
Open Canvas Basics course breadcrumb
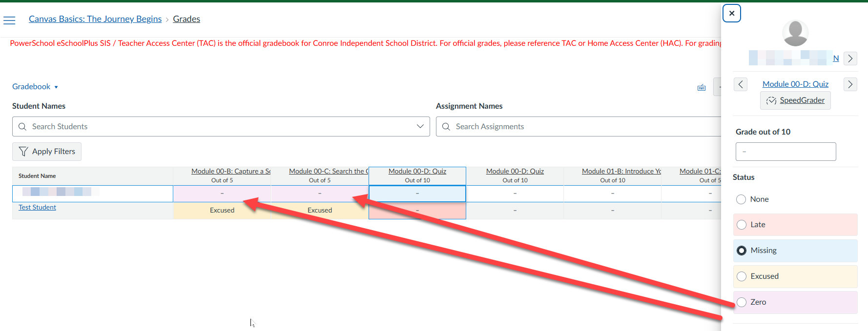95,19
